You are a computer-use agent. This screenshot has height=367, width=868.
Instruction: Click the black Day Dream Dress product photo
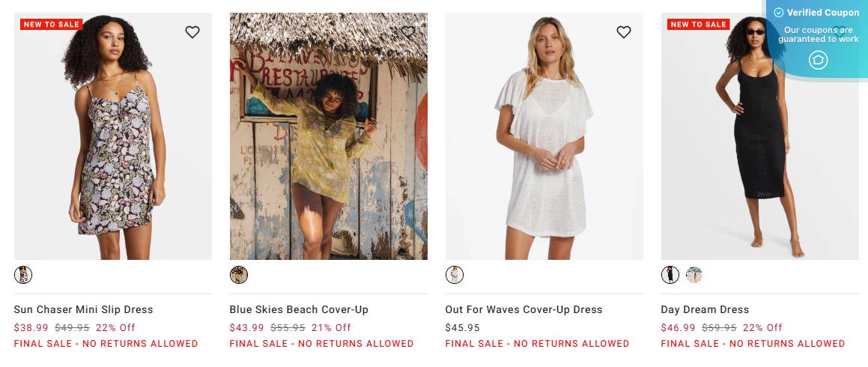point(749,165)
